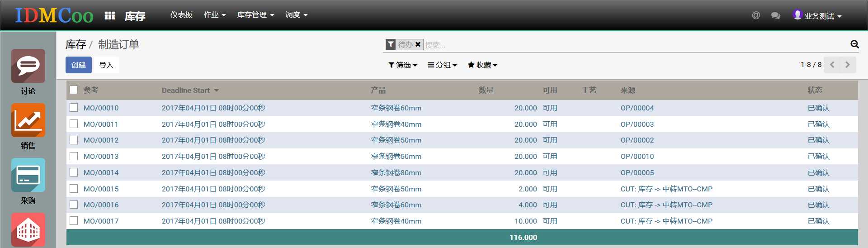Sort by 状态 column header

click(815, 90)
